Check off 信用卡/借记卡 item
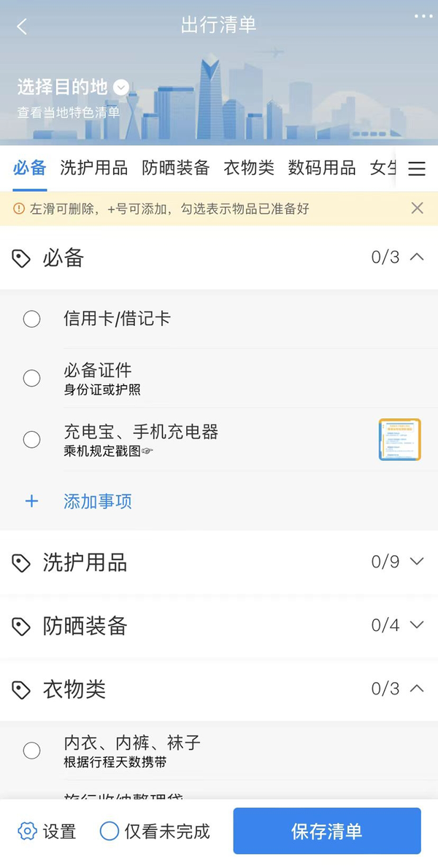This screenshot has height=868, width=438. tap(31, 319)
